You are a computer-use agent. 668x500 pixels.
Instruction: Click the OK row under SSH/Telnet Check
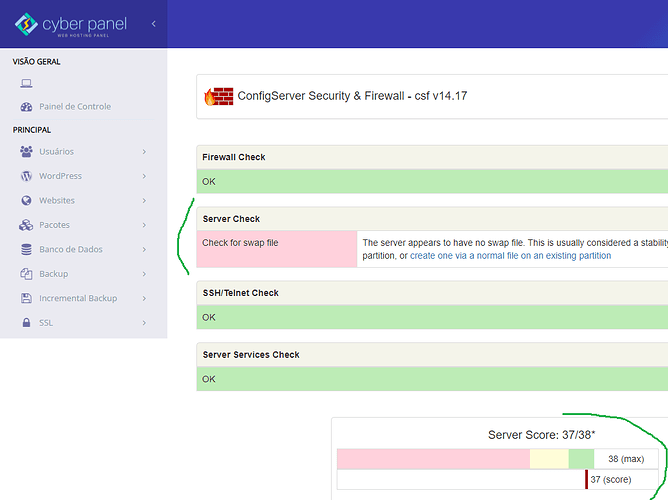(432, 317)
